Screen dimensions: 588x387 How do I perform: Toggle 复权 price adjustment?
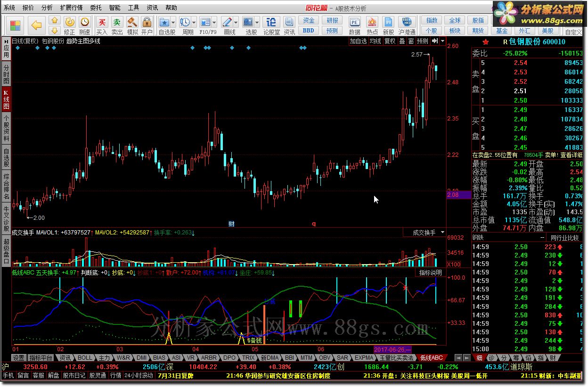click(390, 41)
